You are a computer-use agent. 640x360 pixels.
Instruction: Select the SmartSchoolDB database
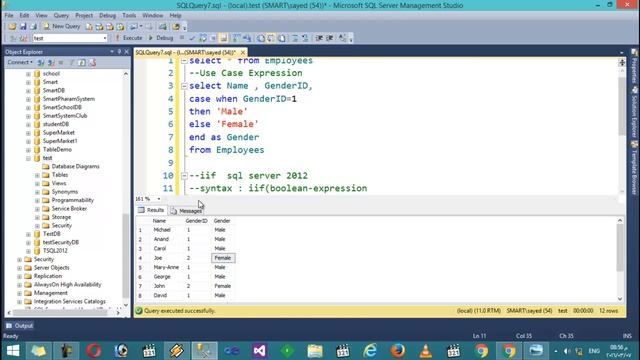[62, 107]
